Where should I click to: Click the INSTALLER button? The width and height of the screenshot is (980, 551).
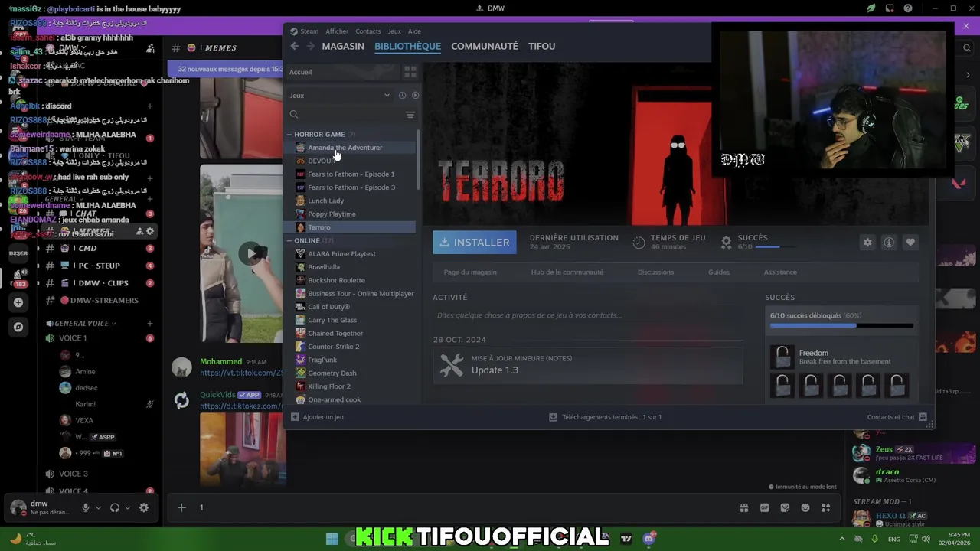click(x=475, y=243)
